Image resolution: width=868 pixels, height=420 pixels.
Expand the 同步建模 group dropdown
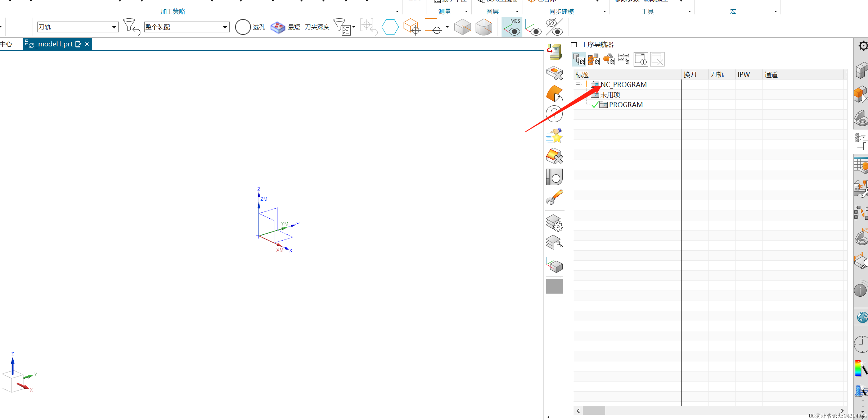coord(604,12)
